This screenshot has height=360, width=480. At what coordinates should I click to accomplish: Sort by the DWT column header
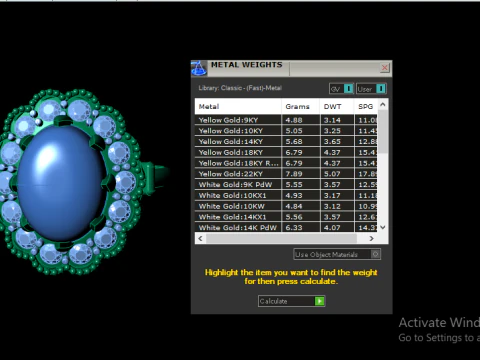pyautogui.click(x=337, y=107)
